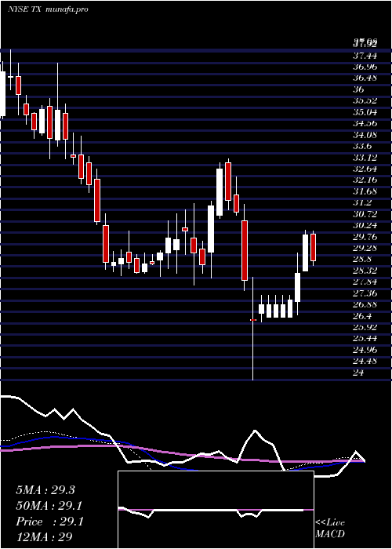The height and width of the screenshot is (549, 392).
Task: Click the 12MA : 29 readout
Action: pyautogui.click(x=44, y=537)
